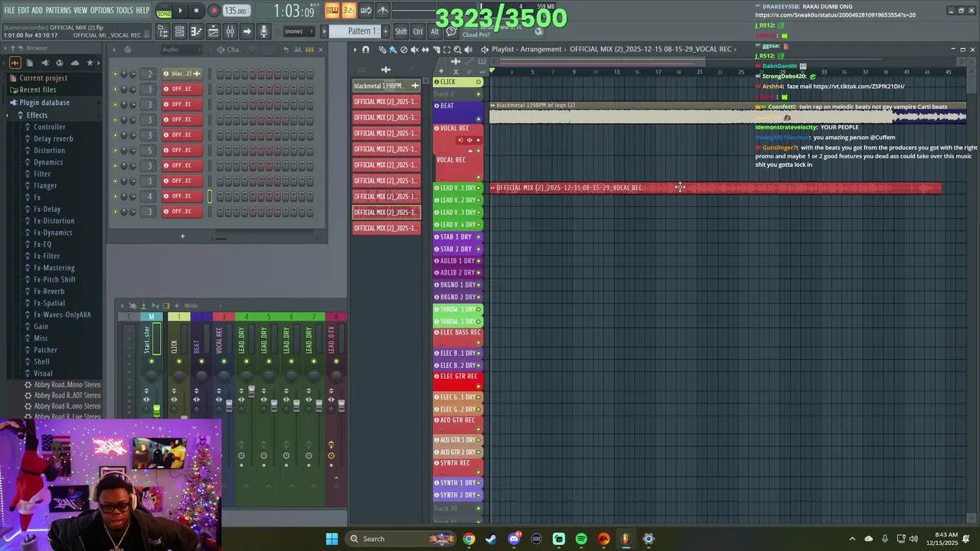Click the View channel rack toolbar icon
Viewport: 980px width, 551px height.
click(x=179, y=31)
